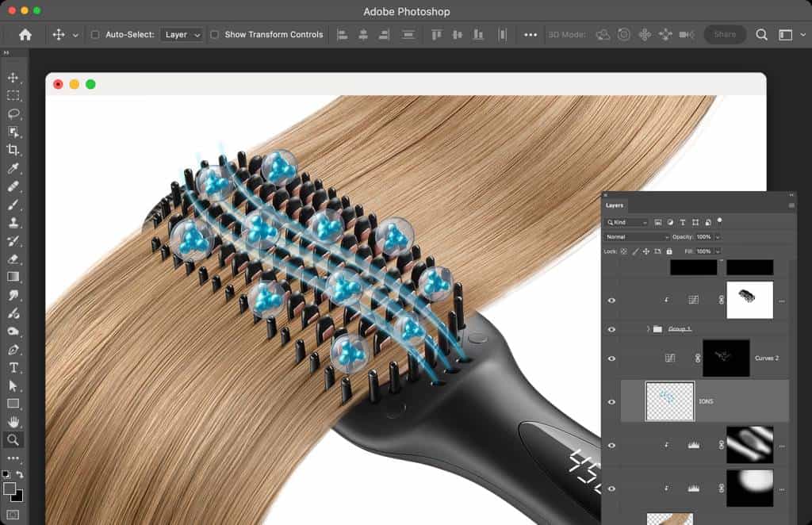Select the History Brush tool
Image resolution: width=812 pixels, height=525 pixels.
(13, 241)
